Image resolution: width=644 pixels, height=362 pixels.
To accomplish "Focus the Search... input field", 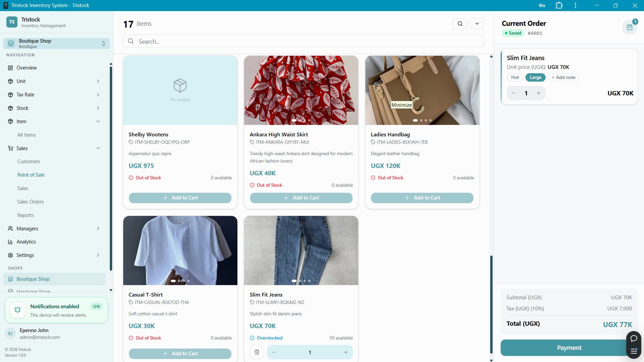I will (304, 41).
